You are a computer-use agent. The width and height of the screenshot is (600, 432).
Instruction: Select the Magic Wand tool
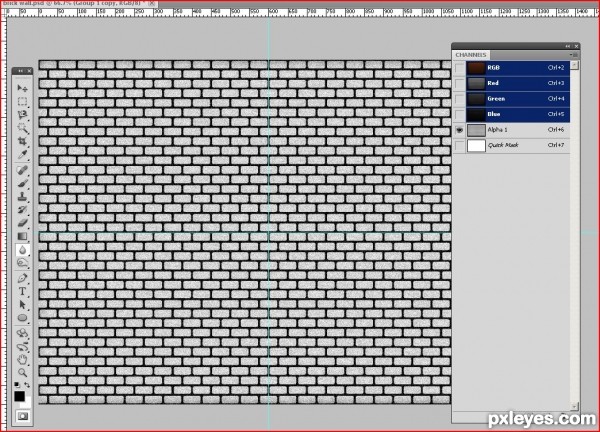22,128
